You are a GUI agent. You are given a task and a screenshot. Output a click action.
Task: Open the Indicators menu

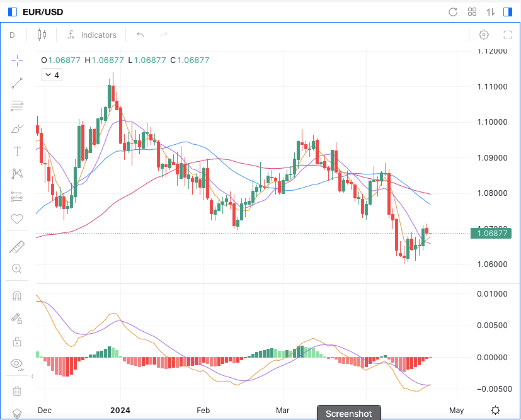click(92, 35)
